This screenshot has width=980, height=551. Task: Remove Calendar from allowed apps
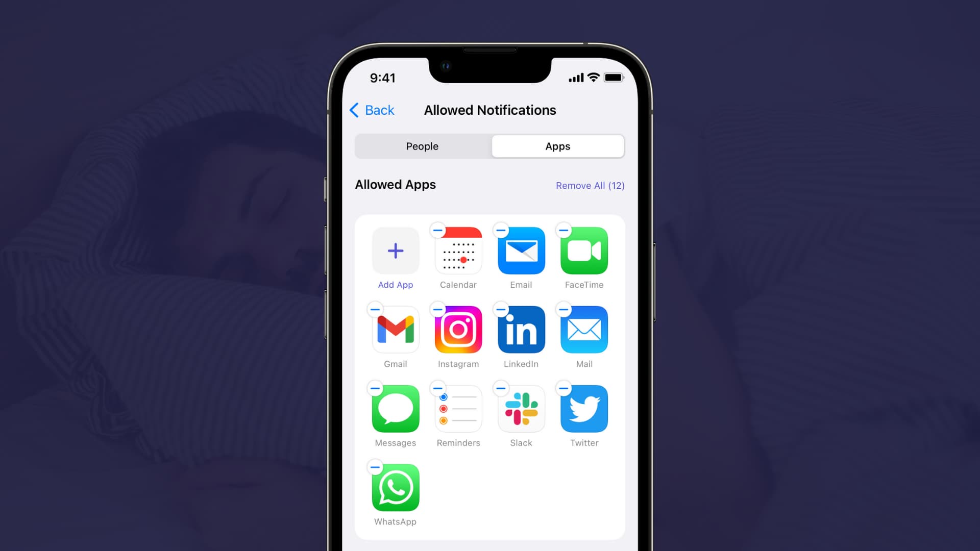436,230
